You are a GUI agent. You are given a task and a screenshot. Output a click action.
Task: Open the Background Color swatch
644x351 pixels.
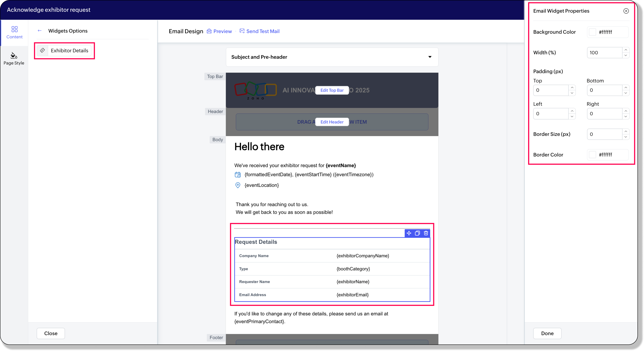592,32
